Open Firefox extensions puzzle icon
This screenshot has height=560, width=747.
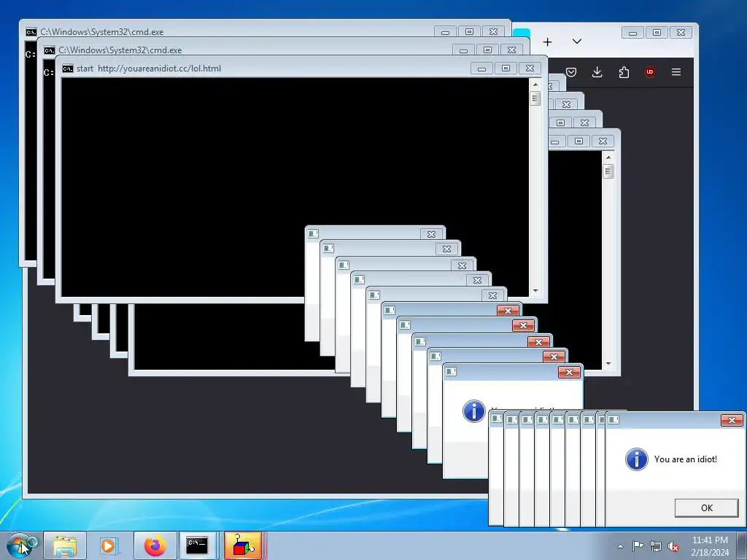click(x=624, y=72)
